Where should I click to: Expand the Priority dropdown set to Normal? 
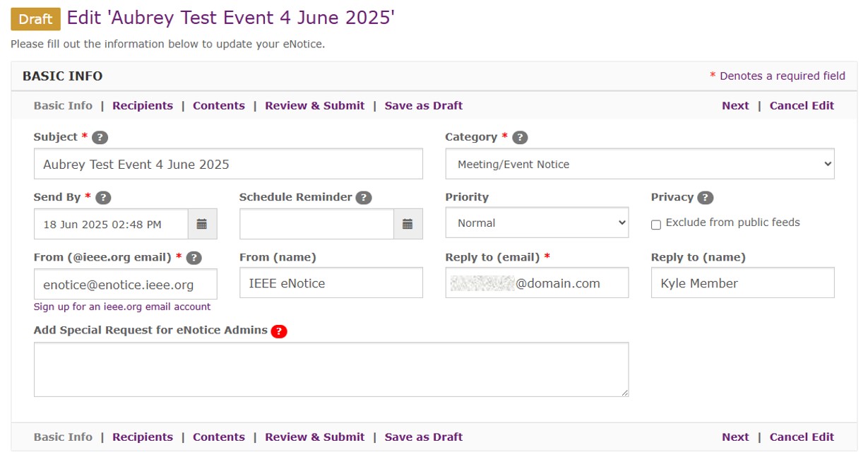point(537,223)
